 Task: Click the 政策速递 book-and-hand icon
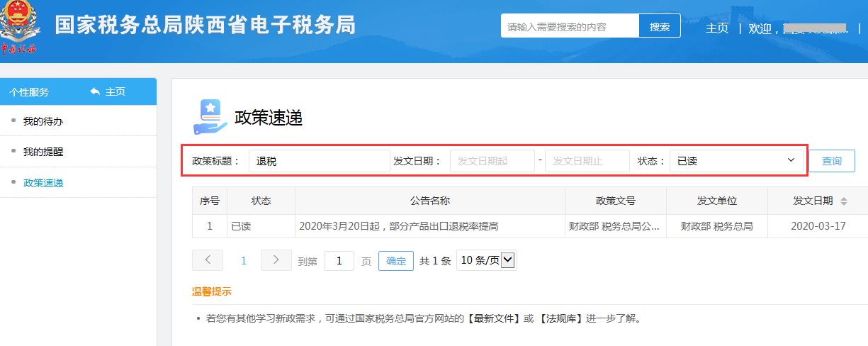[x=210, y=117]
